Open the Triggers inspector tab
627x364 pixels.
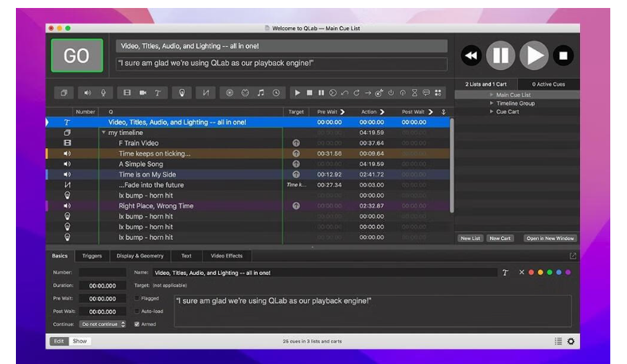point(92,256)
